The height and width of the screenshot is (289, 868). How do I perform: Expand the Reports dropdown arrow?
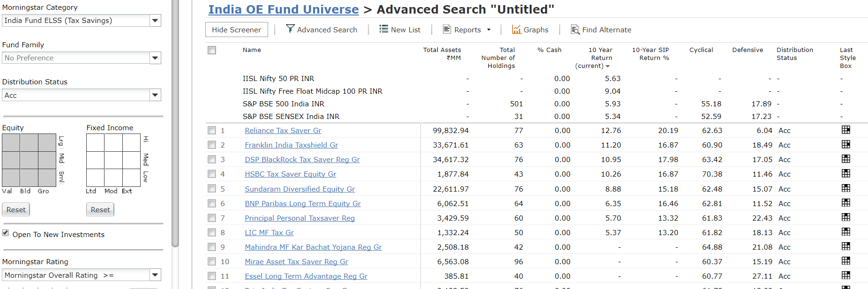(x=489, y=30)
